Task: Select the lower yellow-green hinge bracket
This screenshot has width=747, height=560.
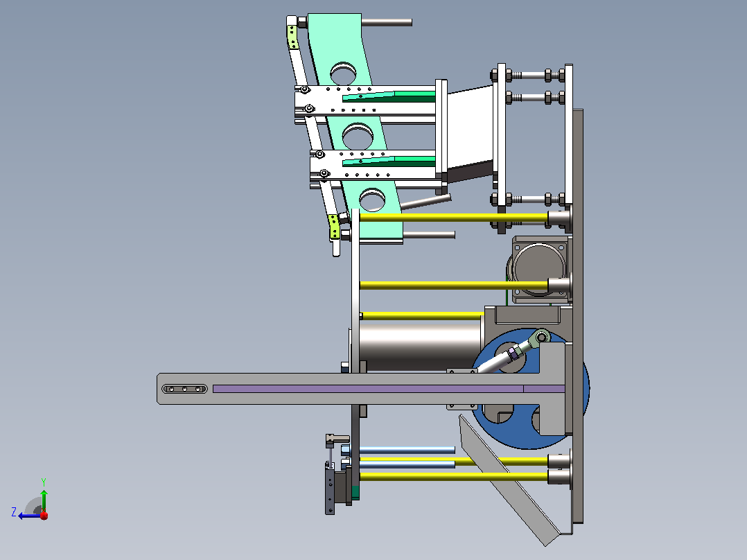Action: click(x=335, y=227)
